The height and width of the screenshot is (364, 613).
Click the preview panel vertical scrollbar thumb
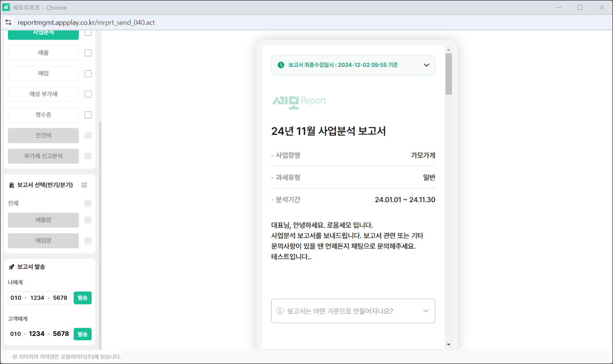(449, 74)
